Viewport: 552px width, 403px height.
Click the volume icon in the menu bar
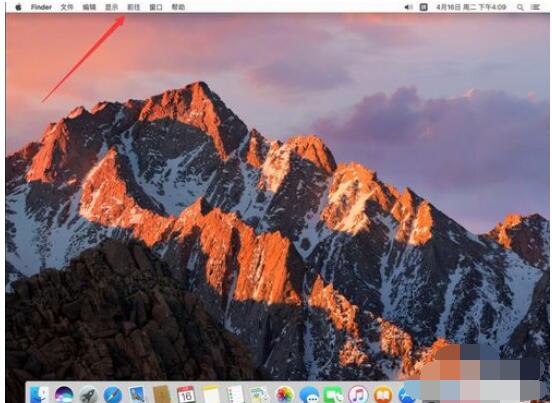[x=408, y=7]
